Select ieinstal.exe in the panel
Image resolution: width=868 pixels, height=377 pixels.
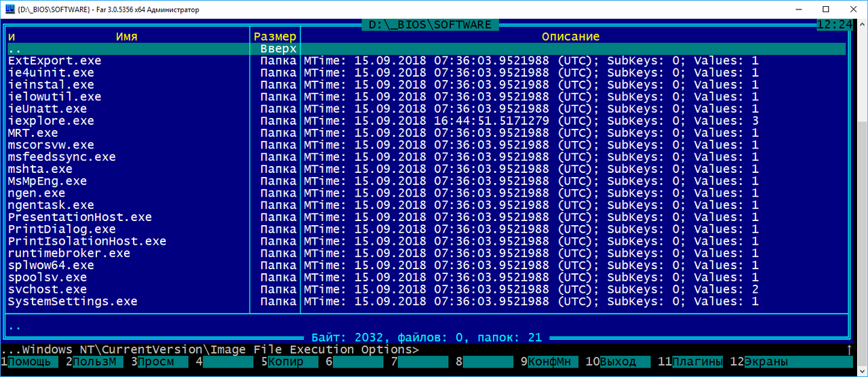coord(427,85)
